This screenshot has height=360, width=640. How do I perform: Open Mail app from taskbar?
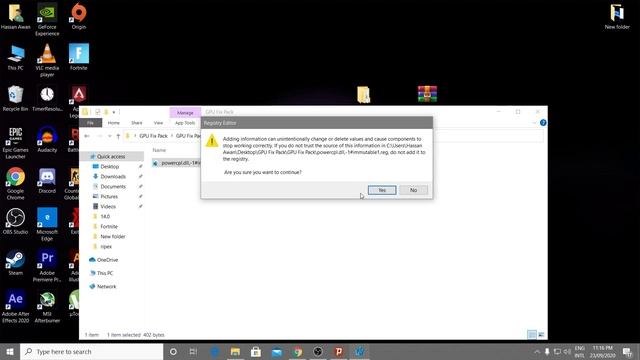tap(277, 351)
